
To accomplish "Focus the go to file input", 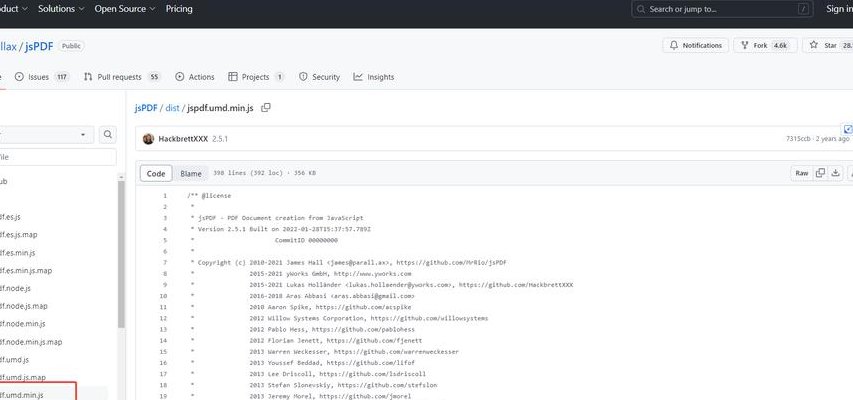I will click(x=58, y=157).
